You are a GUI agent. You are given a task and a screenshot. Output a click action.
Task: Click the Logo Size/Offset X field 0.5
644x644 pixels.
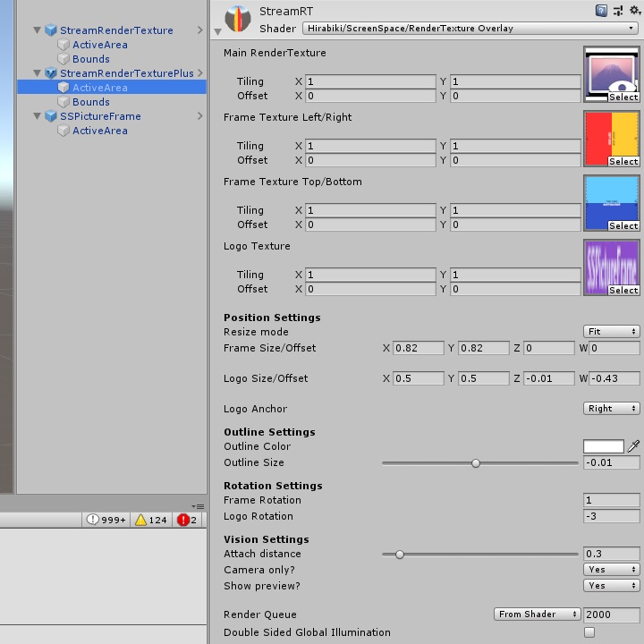coord(418,378)
